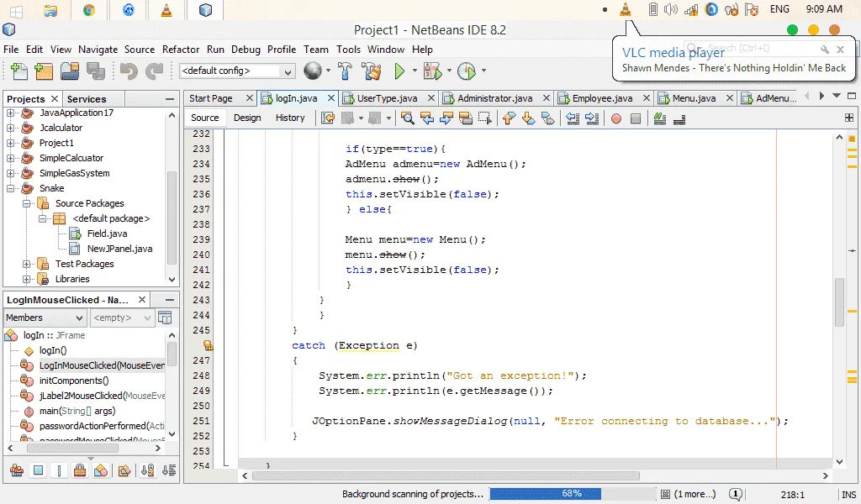Open the Refactor menu

[x=181, y=50]
